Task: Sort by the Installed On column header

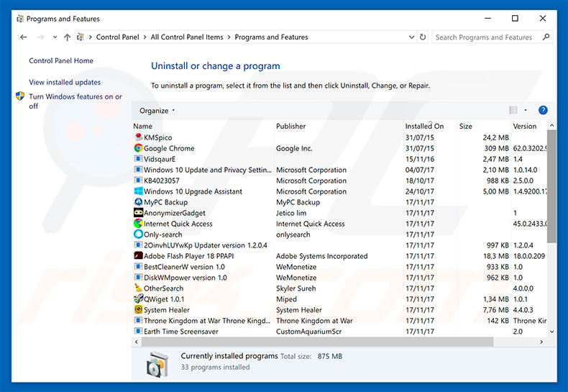Action: (430, 126)
